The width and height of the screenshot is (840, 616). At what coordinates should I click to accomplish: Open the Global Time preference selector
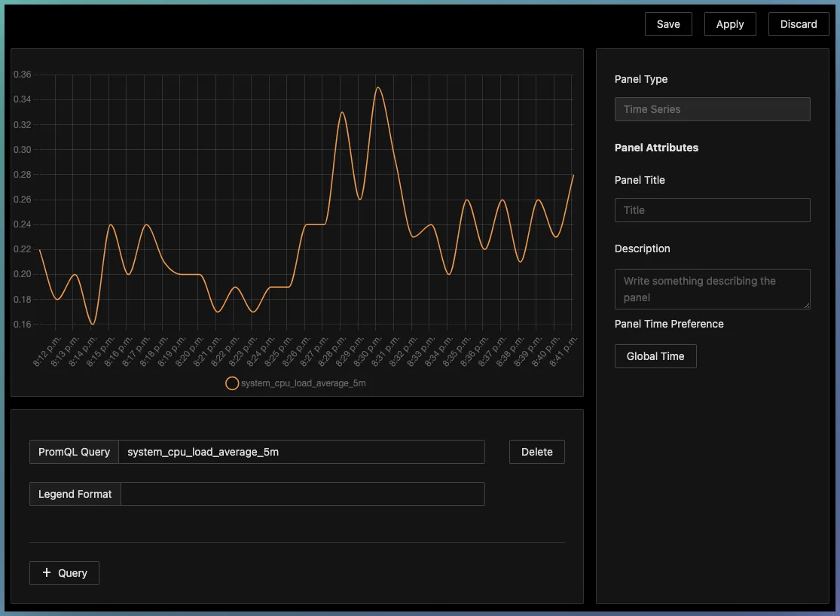pyautogui.click(x=655, y=356)
